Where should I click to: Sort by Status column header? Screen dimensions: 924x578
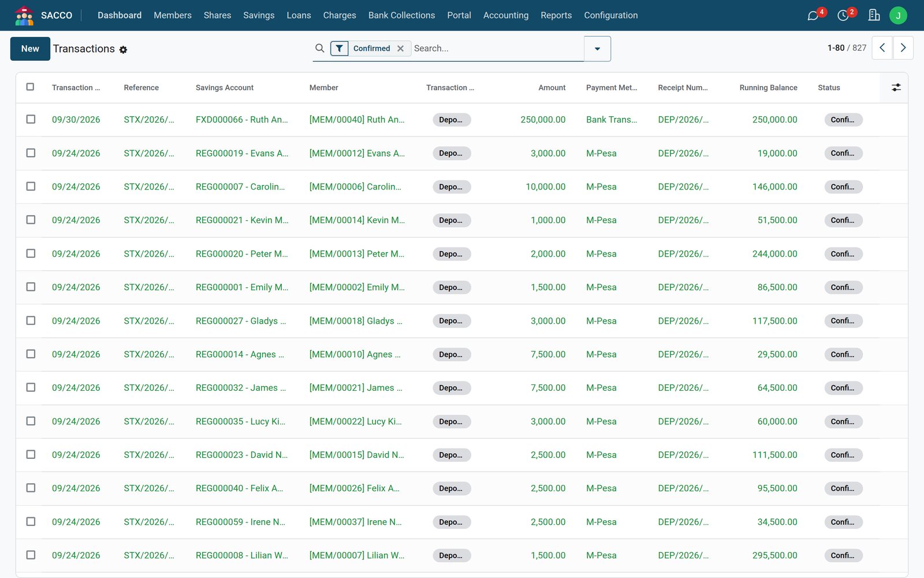(829, 88)
